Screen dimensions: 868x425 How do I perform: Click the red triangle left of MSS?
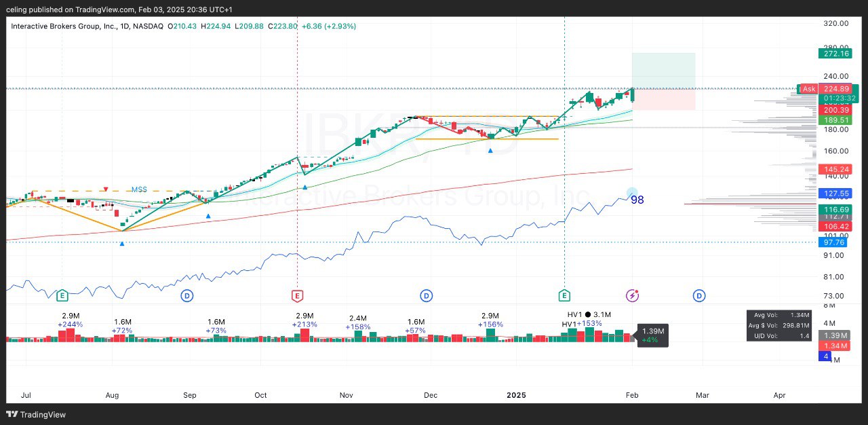pyautogui.click(x=106, y=189)
